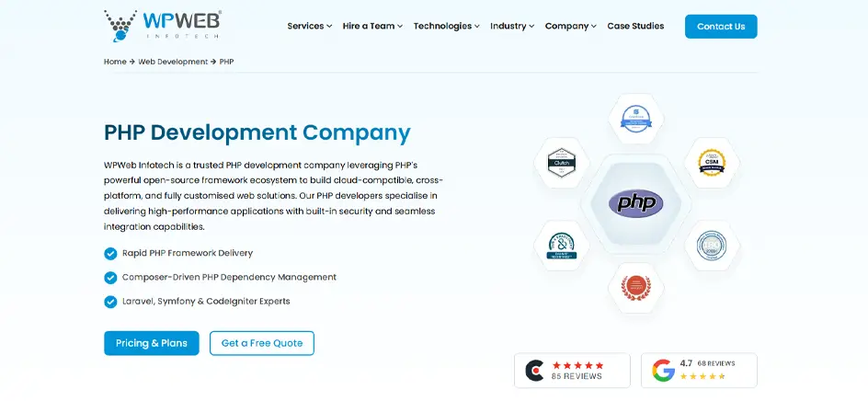
Task: Click the PHP Development Company heading
Action: pos(257,133)
